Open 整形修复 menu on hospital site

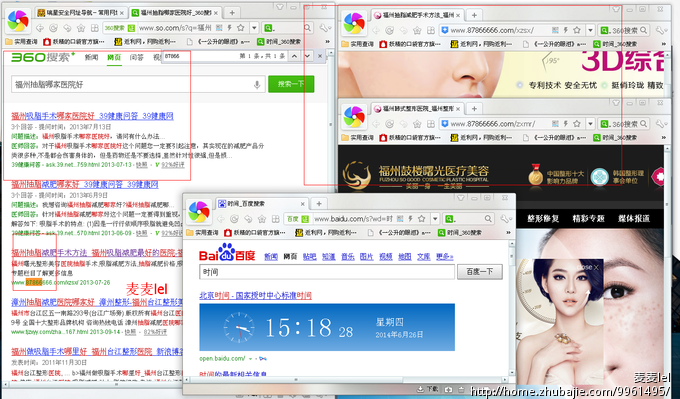(543, 219)
